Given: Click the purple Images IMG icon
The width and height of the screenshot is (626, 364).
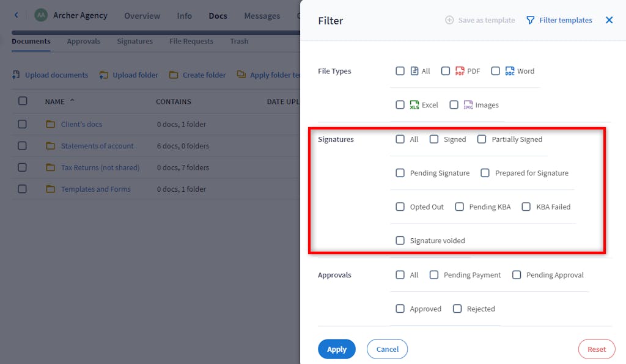Looking at the screenshot, I should 468,105.
